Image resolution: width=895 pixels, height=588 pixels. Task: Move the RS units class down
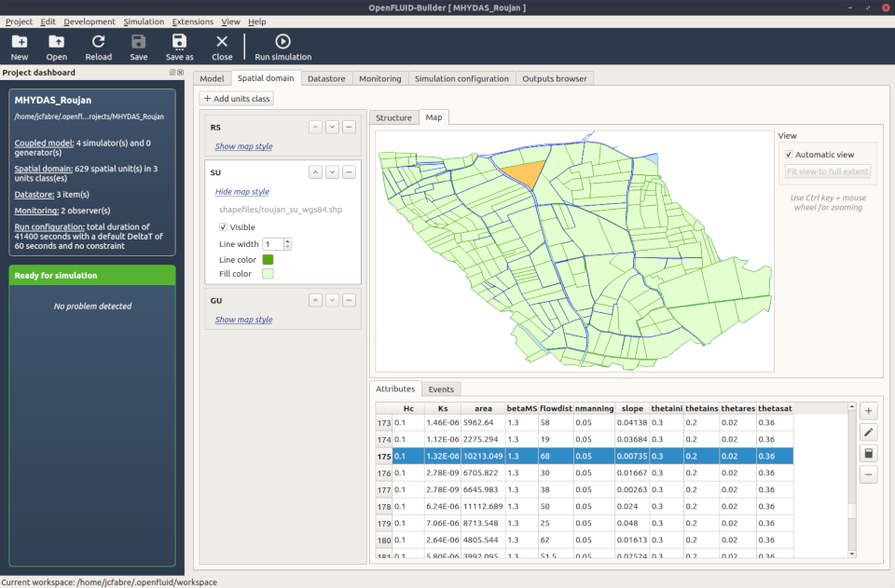point(331,127)
